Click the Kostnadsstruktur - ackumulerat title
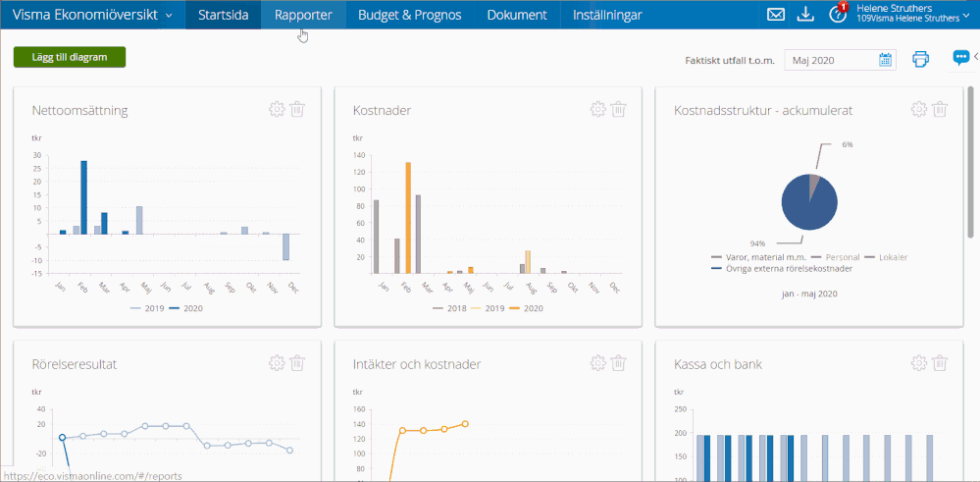 (x=763, y=111)
